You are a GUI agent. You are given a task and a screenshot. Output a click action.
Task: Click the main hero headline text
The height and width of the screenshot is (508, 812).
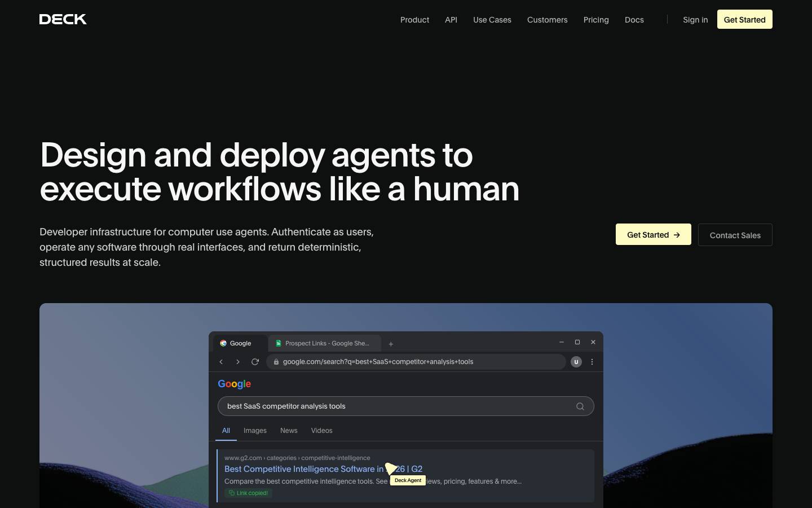pyautogui.click(x=280, y=172)
